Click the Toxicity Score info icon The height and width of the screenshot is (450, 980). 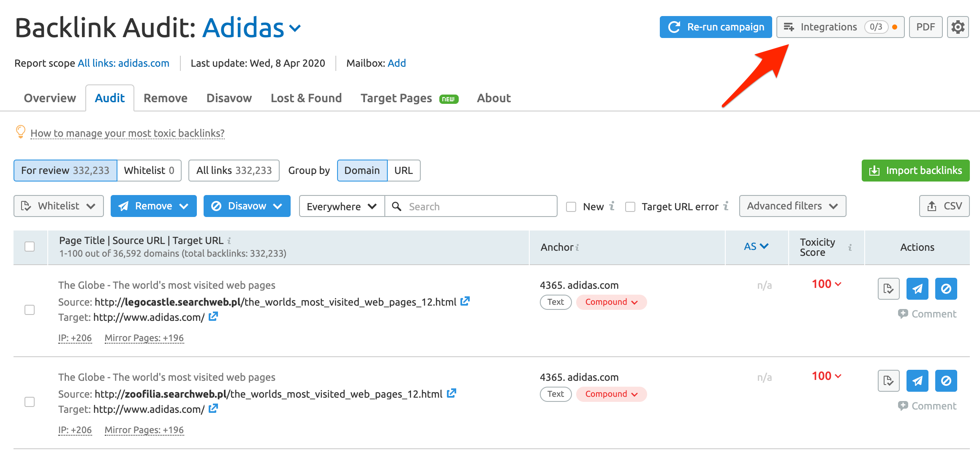pyautogui.click(x=850, y=247)
